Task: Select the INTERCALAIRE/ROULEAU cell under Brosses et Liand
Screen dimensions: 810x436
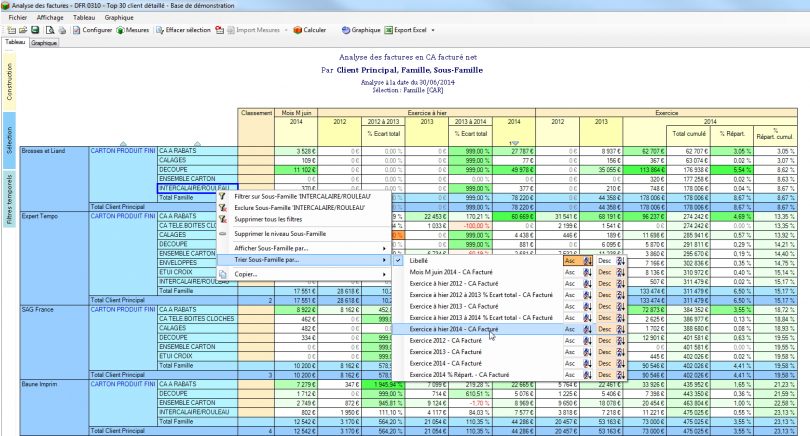Action: tap(197, 189)
